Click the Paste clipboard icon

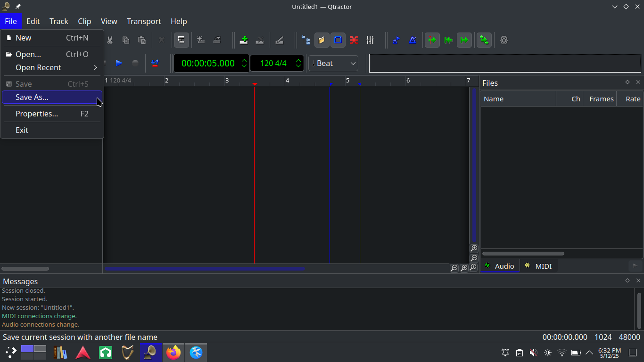point(141,40)
